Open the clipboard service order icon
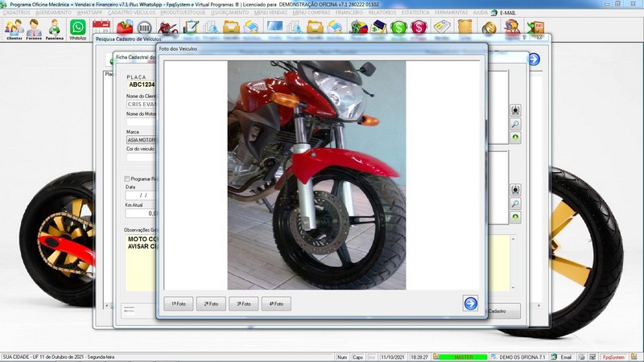This screenshot has height=362, width=644. click(x=191, y=27)
